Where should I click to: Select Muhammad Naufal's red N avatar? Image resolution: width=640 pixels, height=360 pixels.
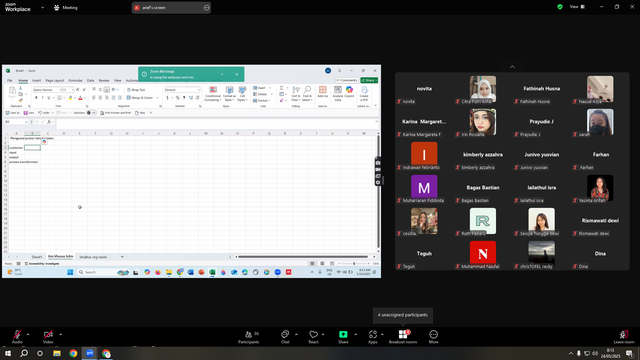click(483, 253)
